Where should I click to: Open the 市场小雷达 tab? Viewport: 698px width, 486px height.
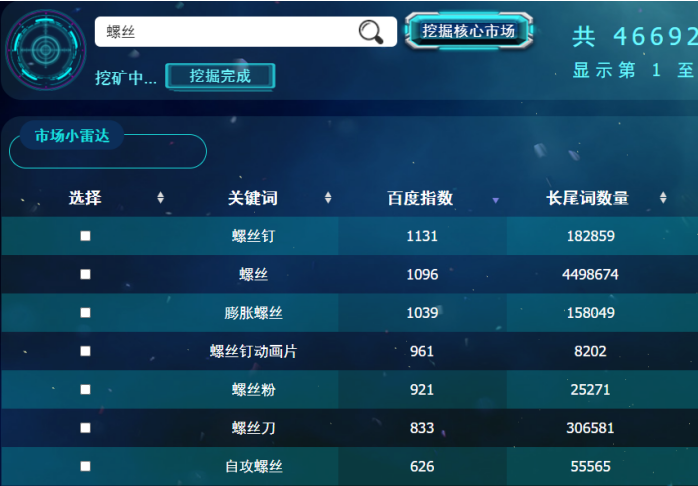pyautogui.click(x=72, y=135)
